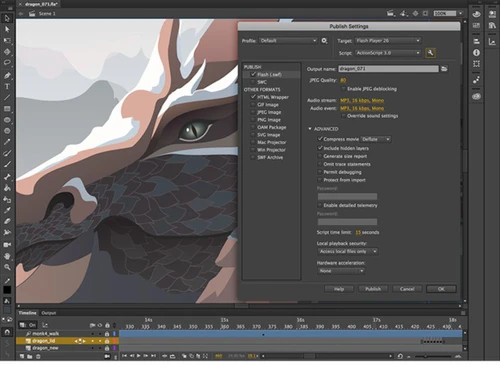Click the timeline zoom slider
The height and width of the screenshot is (375, 500).
pos(433,356)
